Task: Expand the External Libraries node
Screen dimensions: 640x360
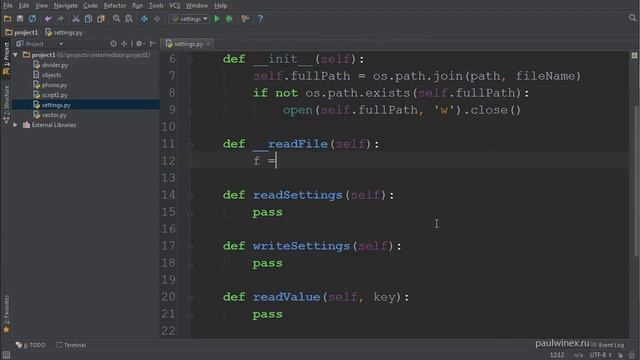Action: pyautogui.click(x=16, y=125)
